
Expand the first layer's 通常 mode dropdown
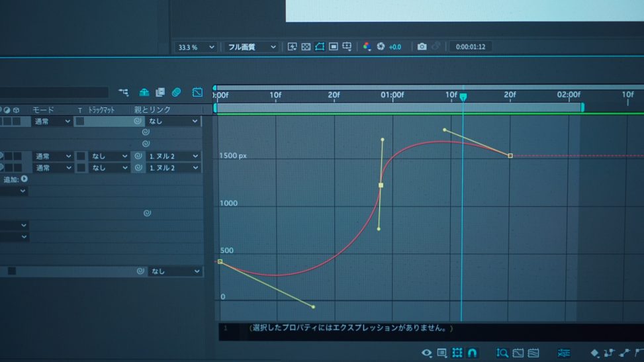[52, 122]
